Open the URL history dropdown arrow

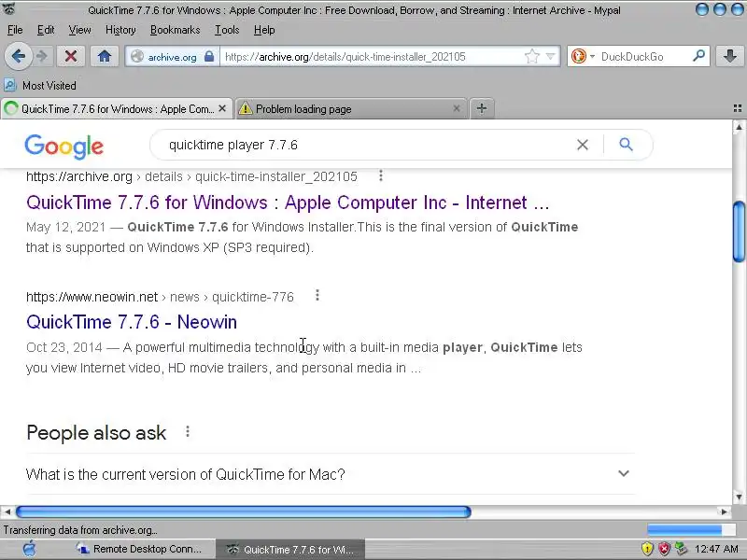pyautogui.click(x=551, y=57)
